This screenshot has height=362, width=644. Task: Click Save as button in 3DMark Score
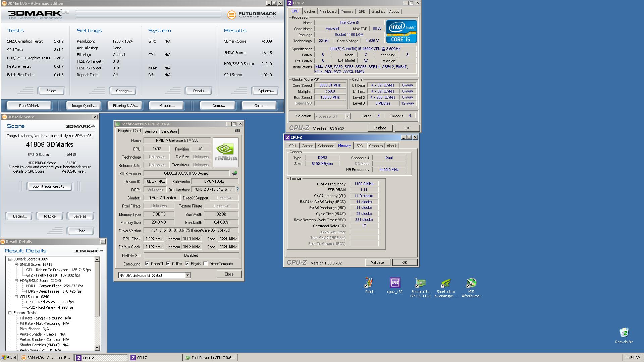point(81,216)
